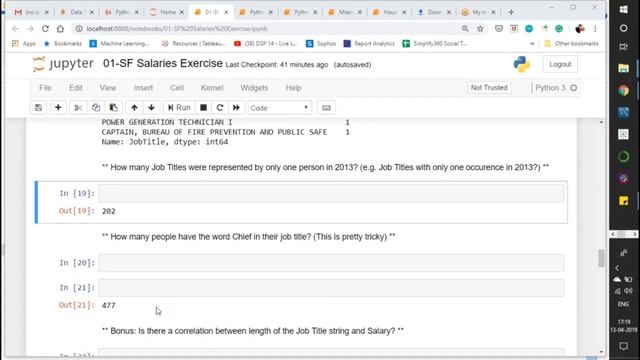This screenshot has width=640, height=360.
Task: Go to browser home page icon
Action: tap(60, 29)
